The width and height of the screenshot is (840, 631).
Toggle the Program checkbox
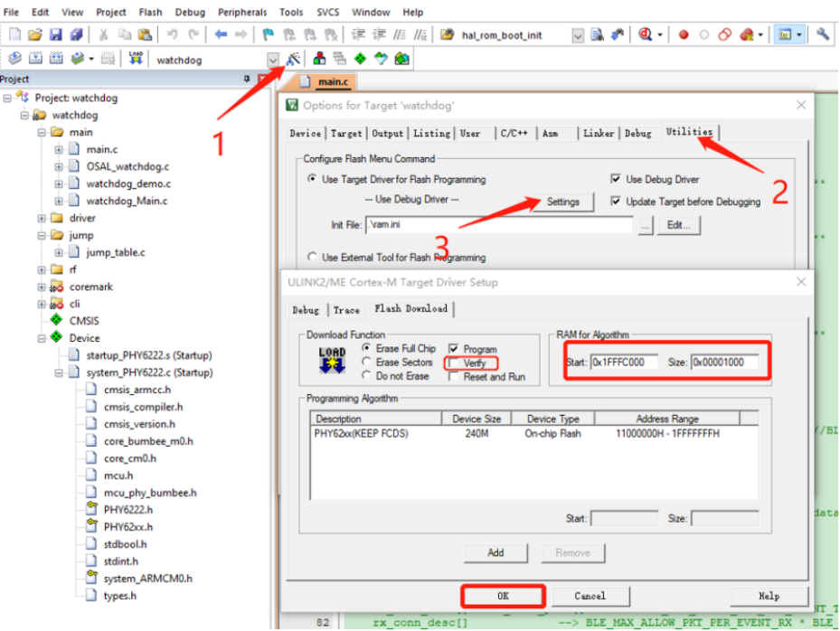point(454,349)
